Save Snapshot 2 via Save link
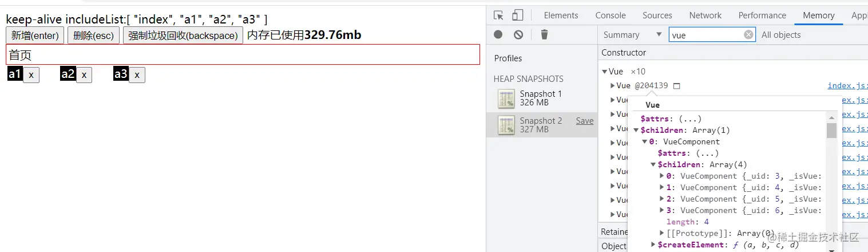 pos(584,121)
